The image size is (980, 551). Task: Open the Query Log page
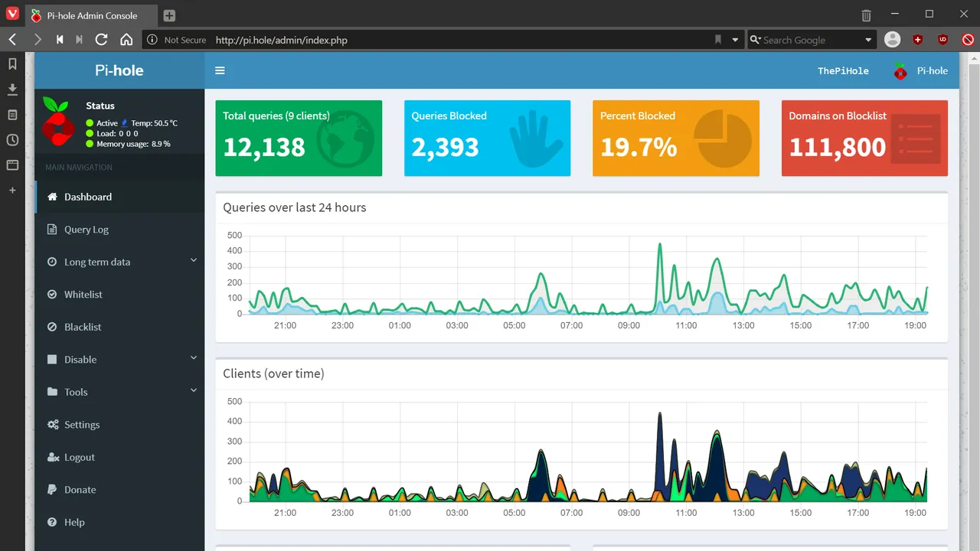119,230
